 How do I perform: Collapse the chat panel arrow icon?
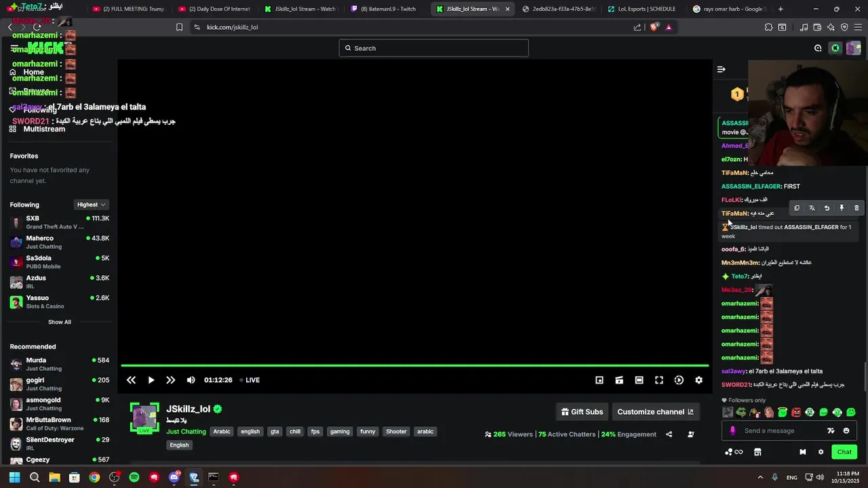(722, 69)
